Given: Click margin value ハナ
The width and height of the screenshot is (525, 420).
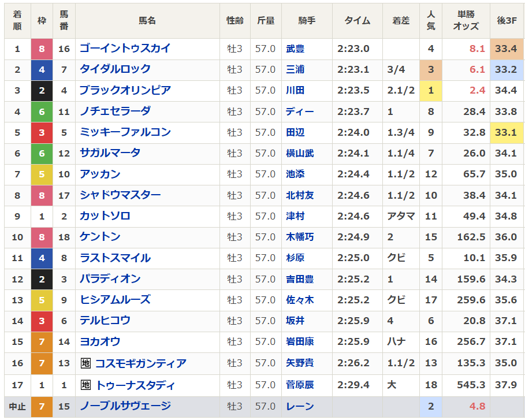Looking at the screenshot, I should click(x=396, y=341).
